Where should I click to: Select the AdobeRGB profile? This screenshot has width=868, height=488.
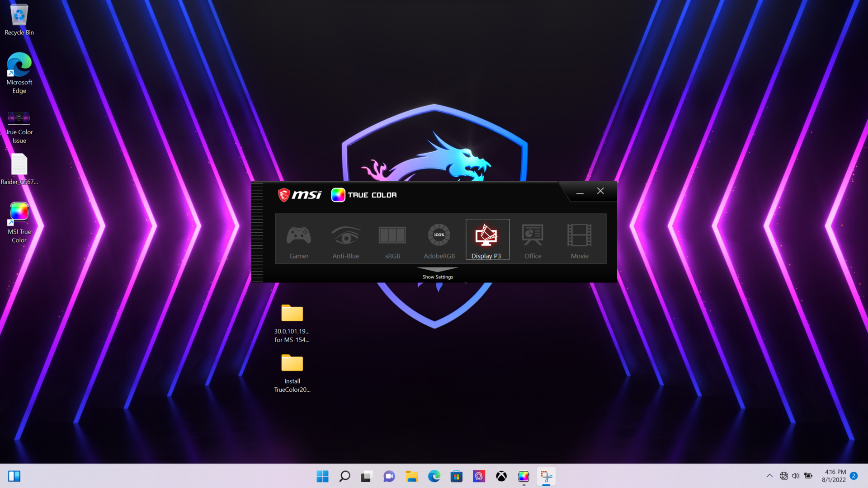439,239
